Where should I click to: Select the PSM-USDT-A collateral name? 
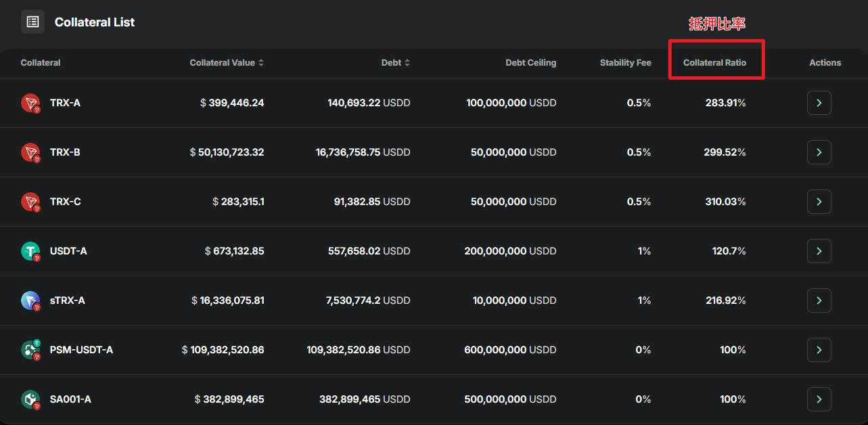pyautogui.click(x=81, y=350)
